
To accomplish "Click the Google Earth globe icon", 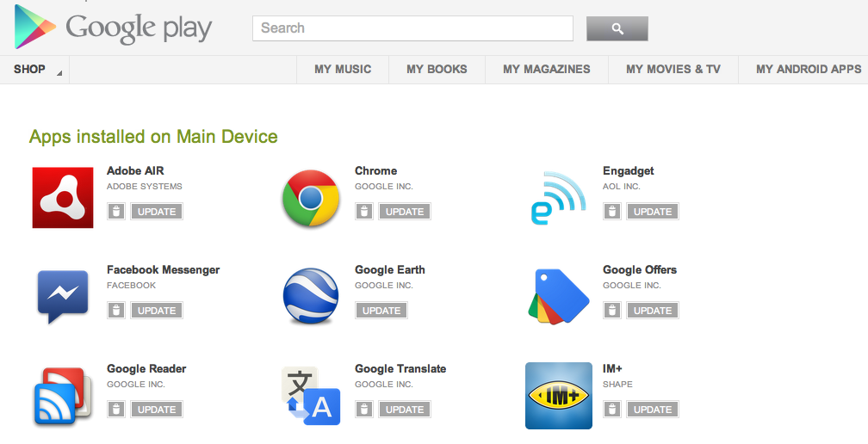I will [311, 297].
